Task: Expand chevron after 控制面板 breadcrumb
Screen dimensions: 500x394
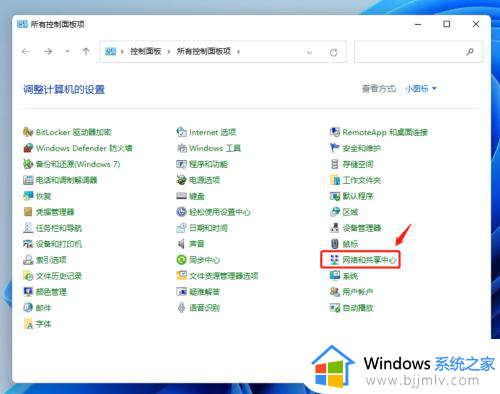Action: (x=169, y=52)
